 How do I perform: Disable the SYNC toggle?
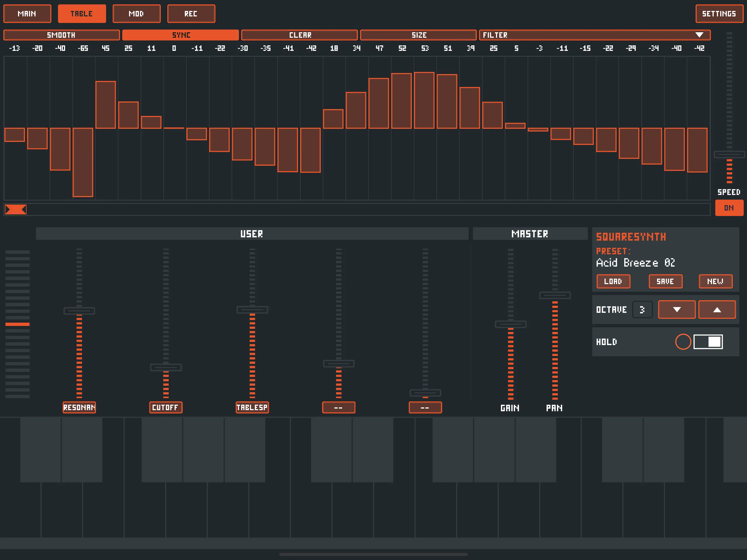pyautogui.click(x=180, y=35)
